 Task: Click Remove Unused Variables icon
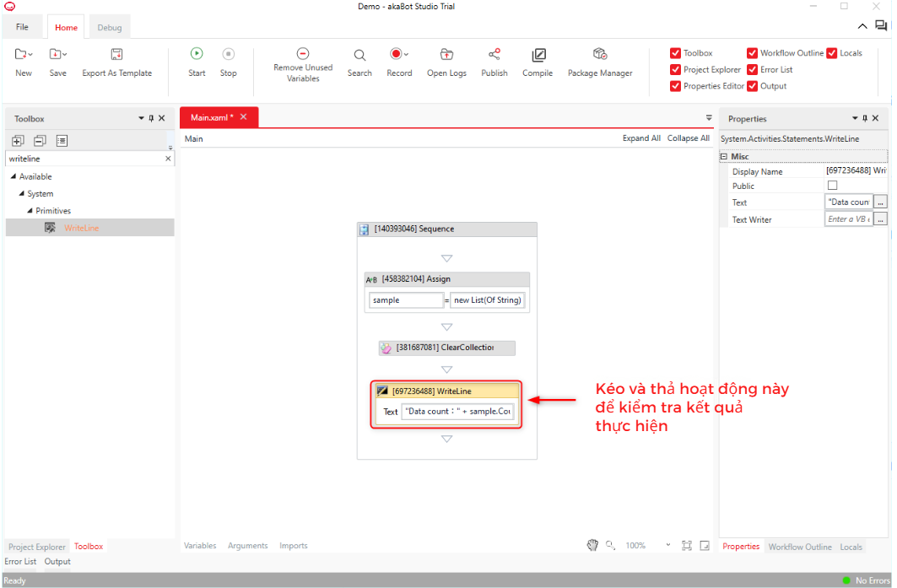pyautogui.click(x=303, y=53)
